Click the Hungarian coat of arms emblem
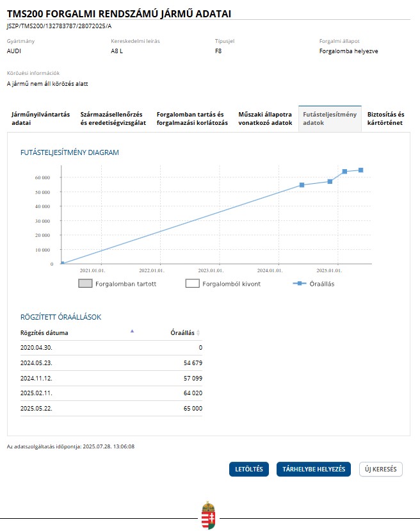This screenshot has height=531, width=420. (x=209, y=515)
